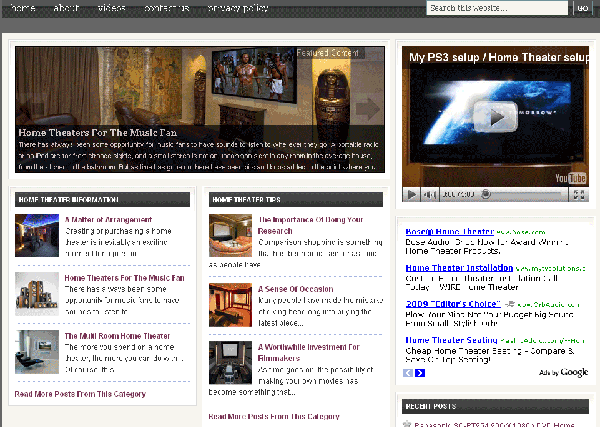Mute the video with the speaker icon

(430, 195)
